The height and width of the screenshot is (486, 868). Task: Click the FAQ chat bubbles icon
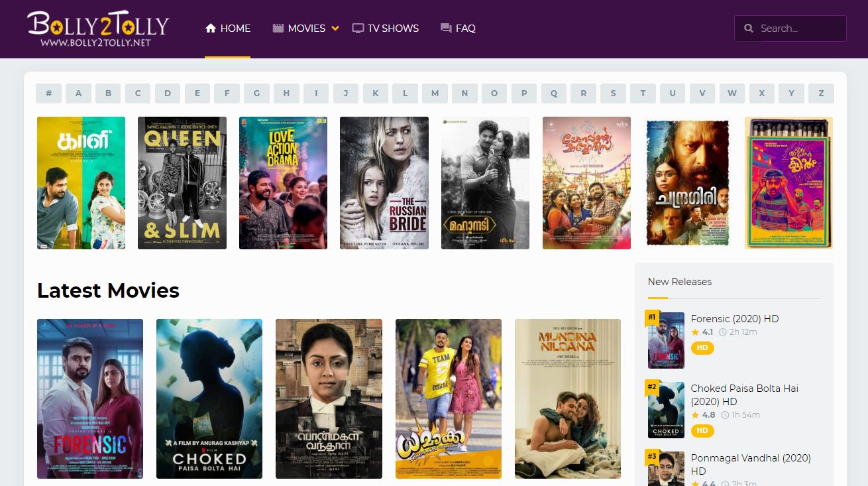point(446,29)
